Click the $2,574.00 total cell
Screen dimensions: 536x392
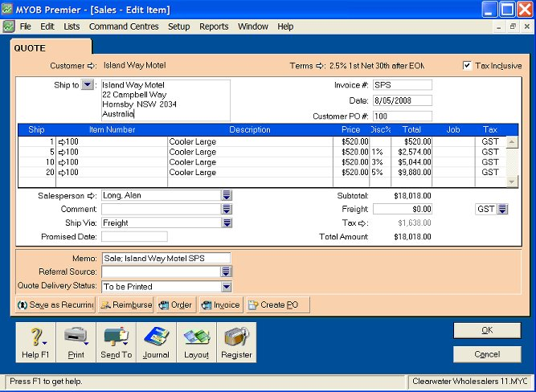411,152
